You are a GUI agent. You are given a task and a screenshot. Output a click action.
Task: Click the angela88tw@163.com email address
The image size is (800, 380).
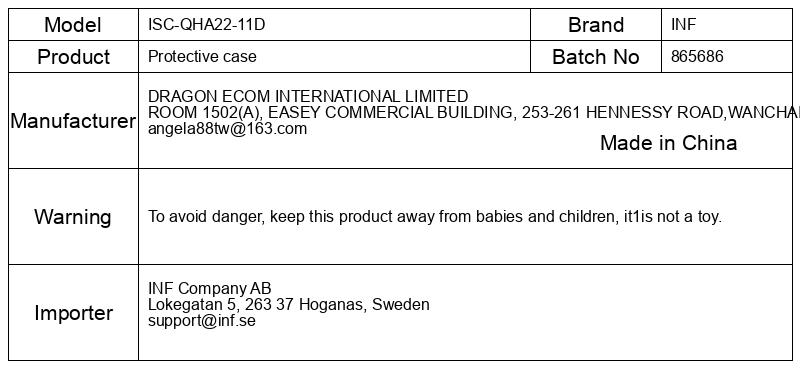(228, 129)
